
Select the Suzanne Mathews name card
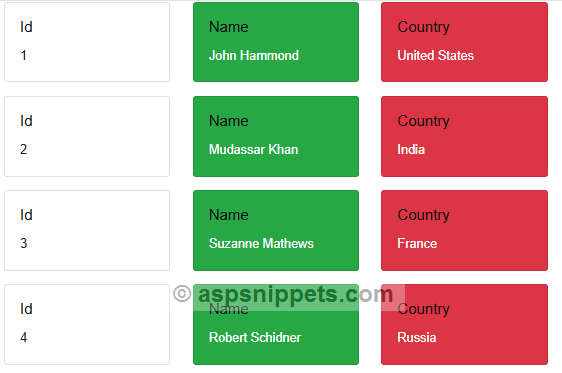click(x=276, y=230)
